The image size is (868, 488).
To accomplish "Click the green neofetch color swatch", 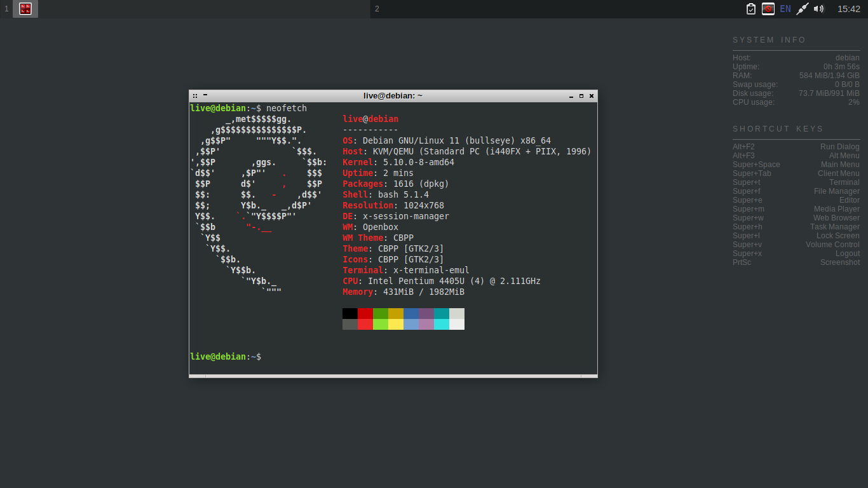I will click(379, 313).
